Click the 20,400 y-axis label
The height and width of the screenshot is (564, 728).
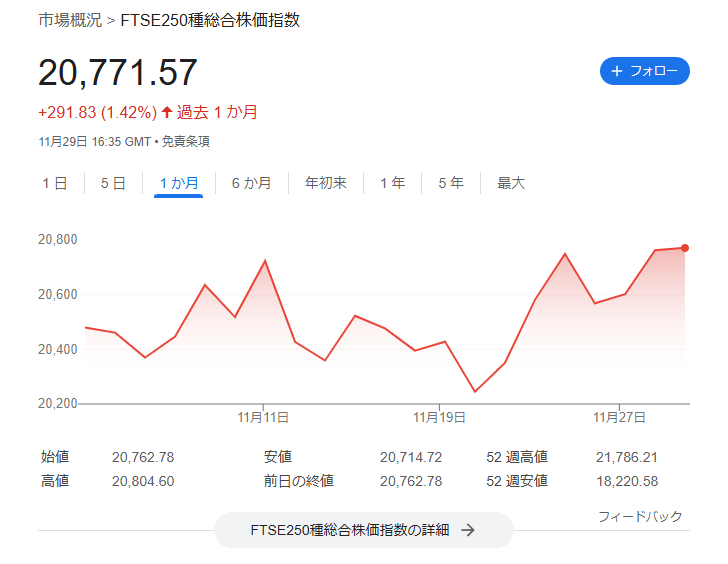point(58,349)
